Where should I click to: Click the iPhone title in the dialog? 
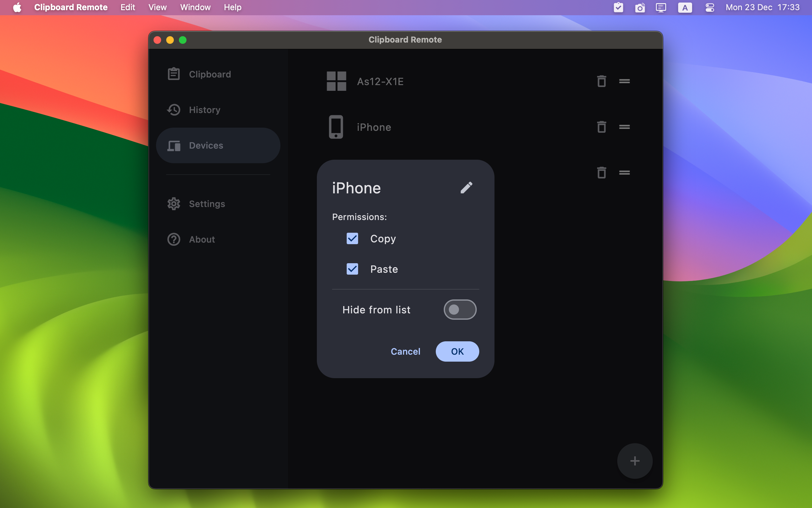pyautogui.click(x=356, y=188)
